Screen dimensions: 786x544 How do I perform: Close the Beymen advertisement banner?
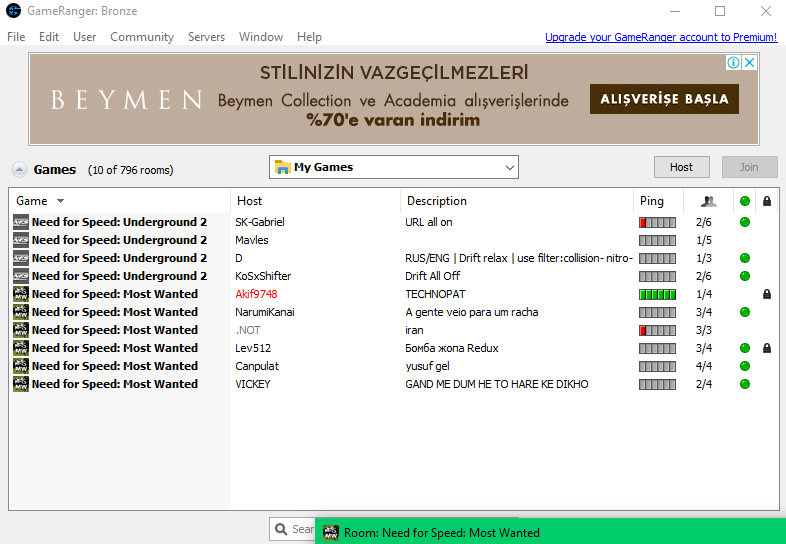[749, 63]
